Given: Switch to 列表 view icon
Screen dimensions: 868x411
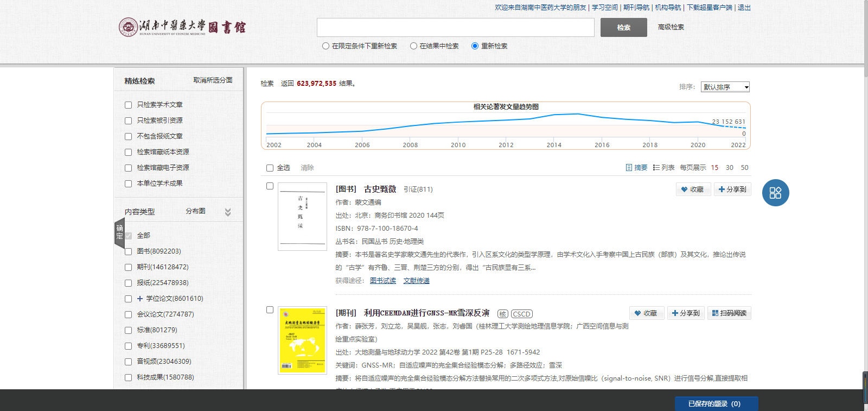Looking at the screenshot, I should pyautogui.click(x=656, y=168).
